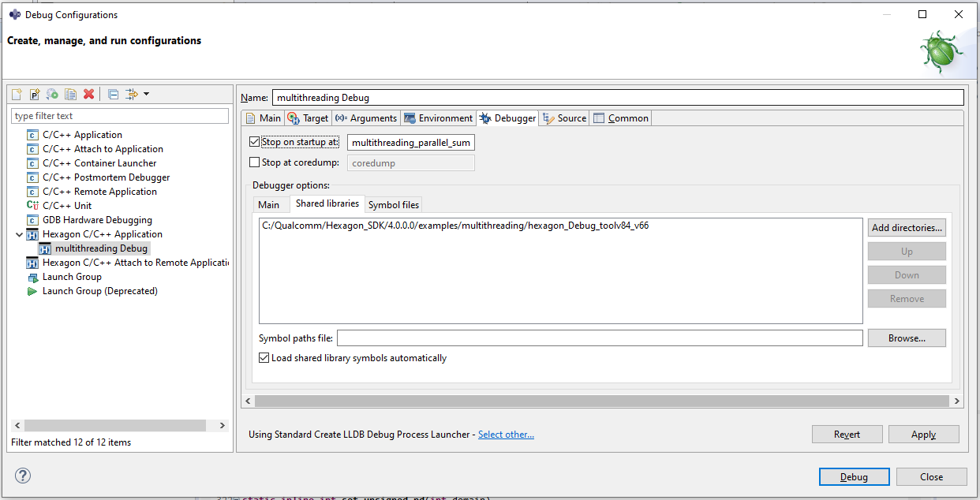Click the Export launch configuration icon
The width and height of the screenshot is (980, 500).
pos(52,94)
